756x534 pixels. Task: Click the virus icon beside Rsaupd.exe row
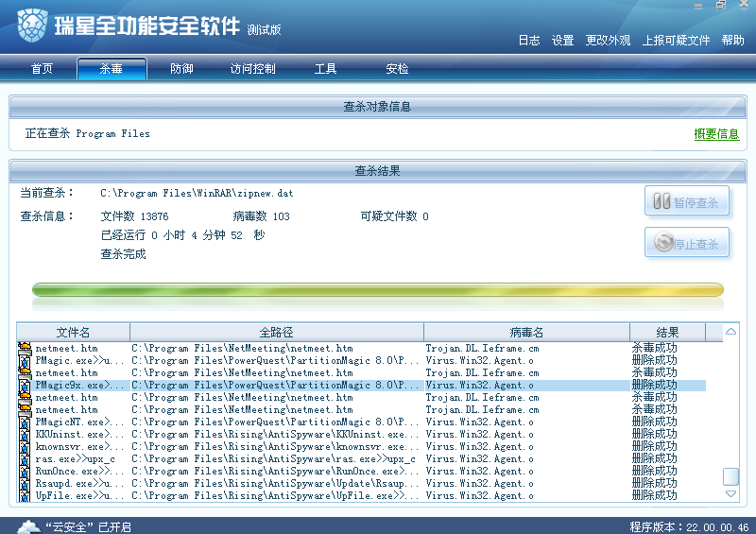click(25, 483)
